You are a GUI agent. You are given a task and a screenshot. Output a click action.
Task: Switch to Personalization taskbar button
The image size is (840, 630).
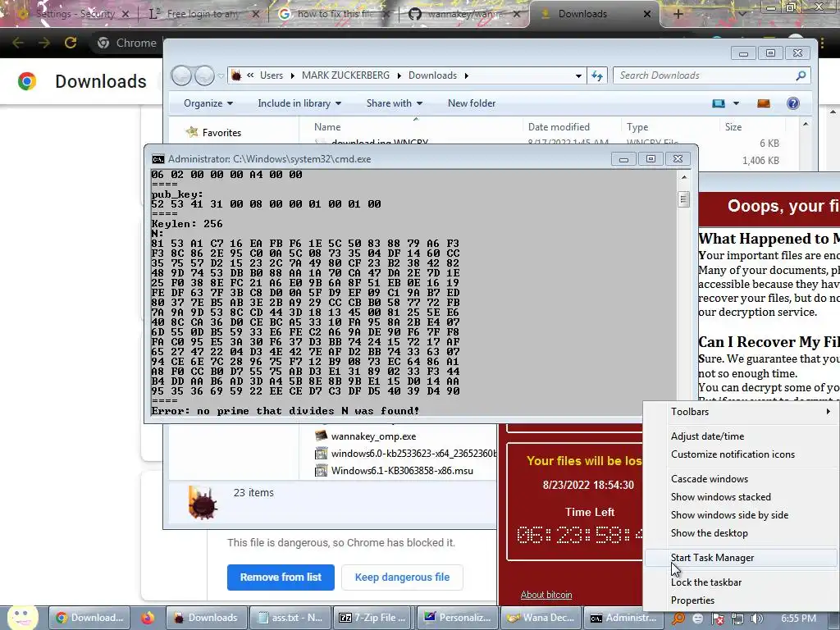457,618
